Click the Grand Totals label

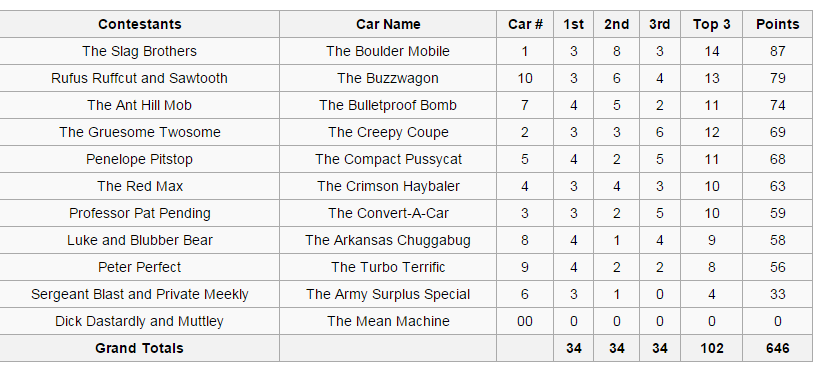pos(139,348)
